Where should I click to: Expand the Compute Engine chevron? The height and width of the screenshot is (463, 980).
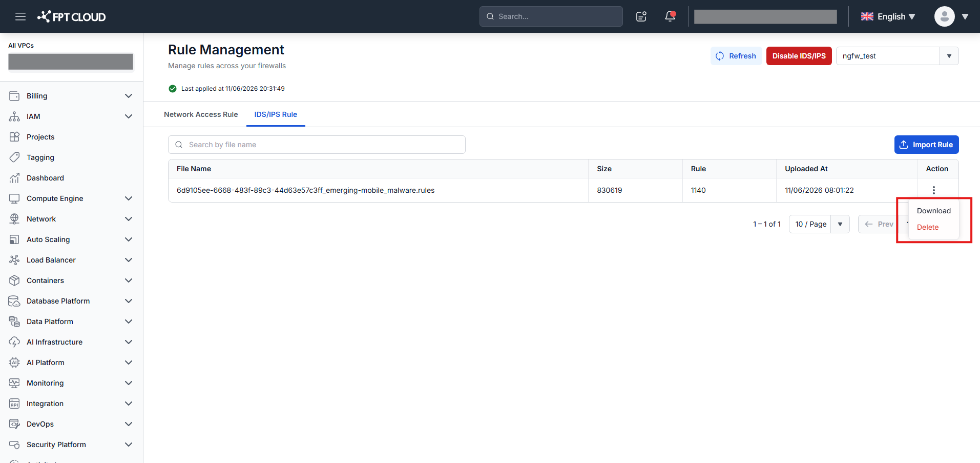pyautogui.click(x=129, y=198)
